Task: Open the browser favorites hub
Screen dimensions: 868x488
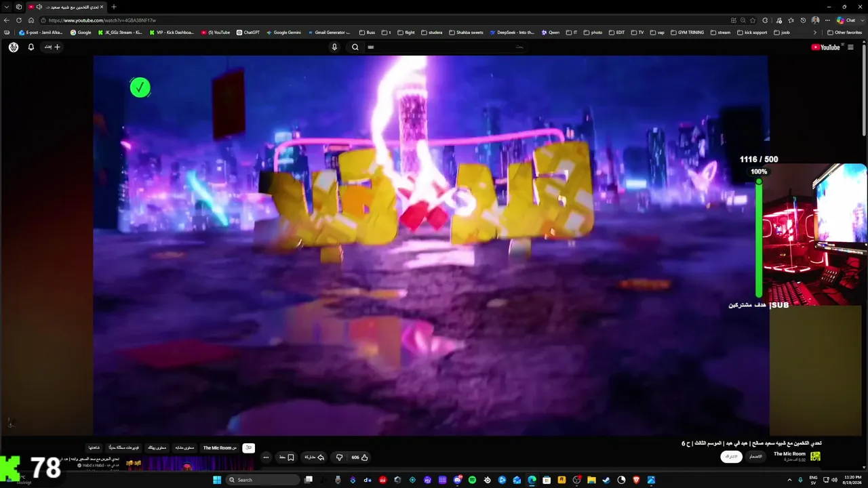Action: point(791,20)
